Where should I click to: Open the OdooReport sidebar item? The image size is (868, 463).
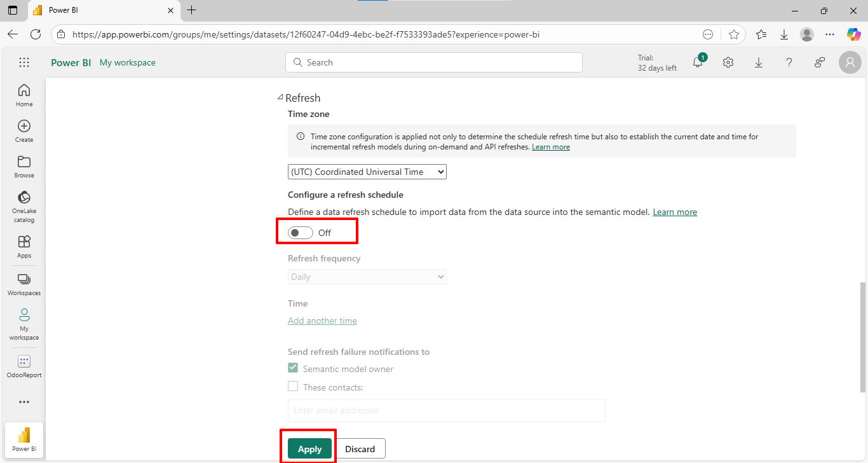[24, 366]
